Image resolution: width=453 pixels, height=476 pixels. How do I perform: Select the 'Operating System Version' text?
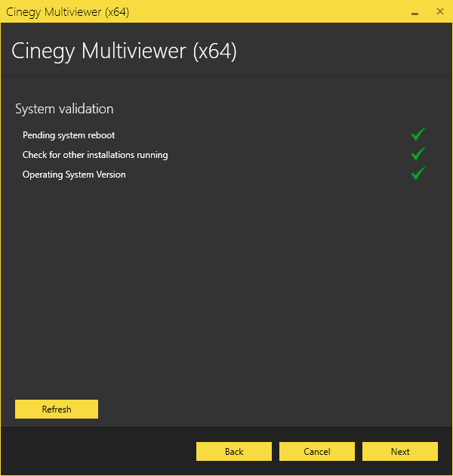click(x=74, y=175)
